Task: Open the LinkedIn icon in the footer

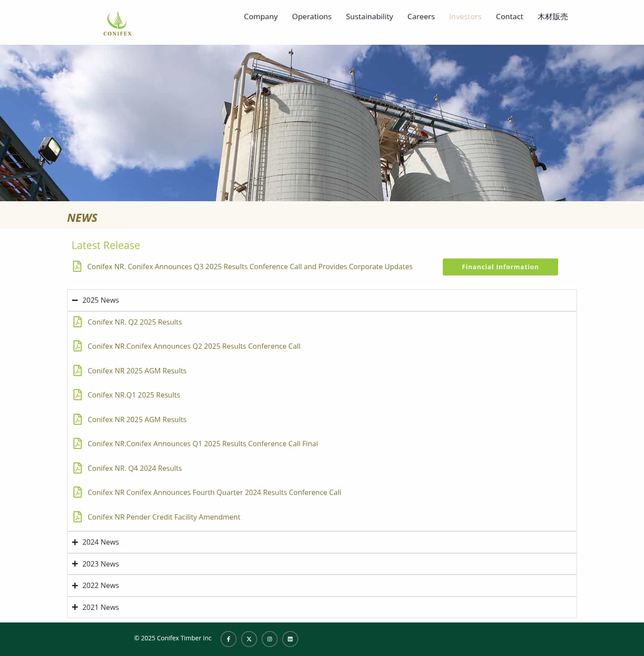Action: [x=290, y=639]
